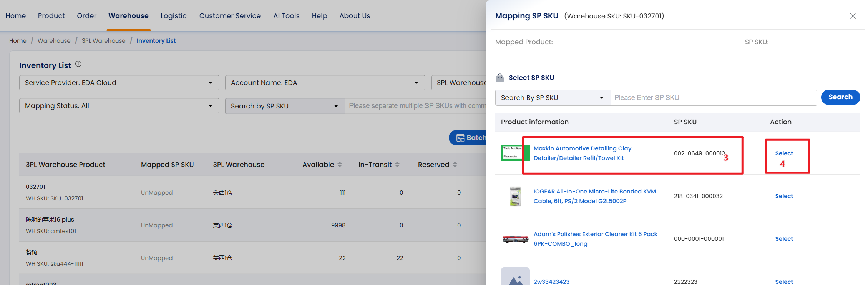
Task: Open the Warehouse menu
Action: [128, 16]
